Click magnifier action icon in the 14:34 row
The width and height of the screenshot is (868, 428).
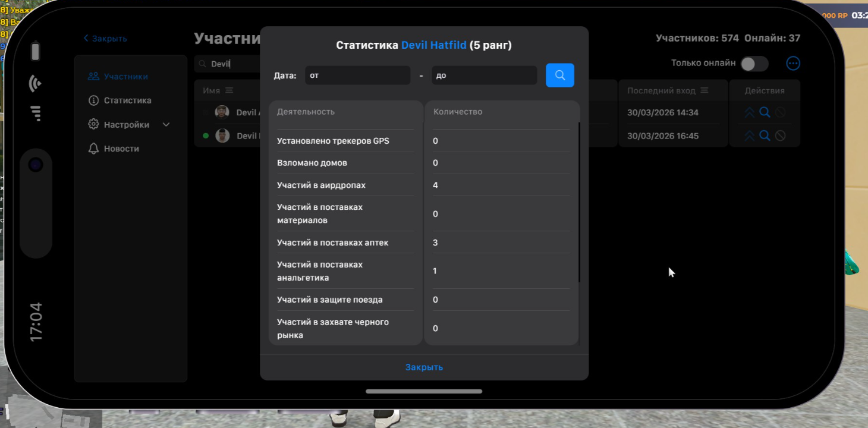coord(765,112)
